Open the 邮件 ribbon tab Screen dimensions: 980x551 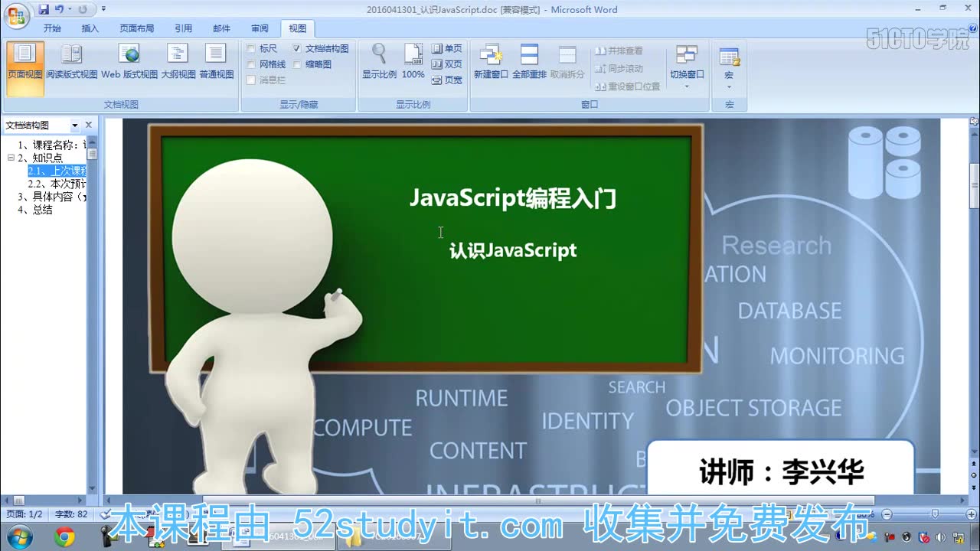point(222,28)
